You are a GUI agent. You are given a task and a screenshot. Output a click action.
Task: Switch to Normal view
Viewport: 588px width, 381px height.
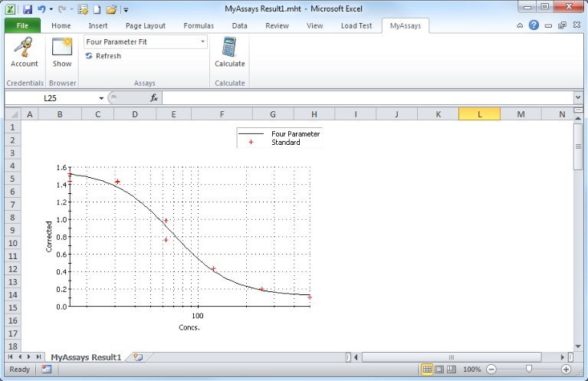point(427,370)
